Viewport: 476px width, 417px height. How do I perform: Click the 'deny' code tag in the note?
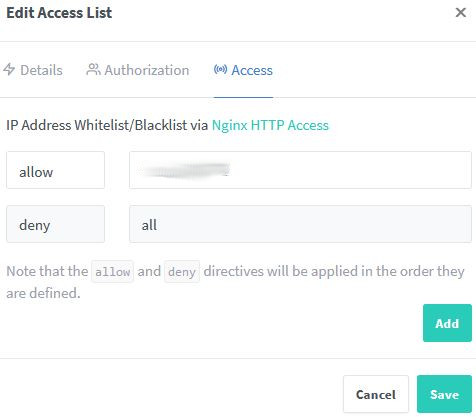(x=182, y=272)
